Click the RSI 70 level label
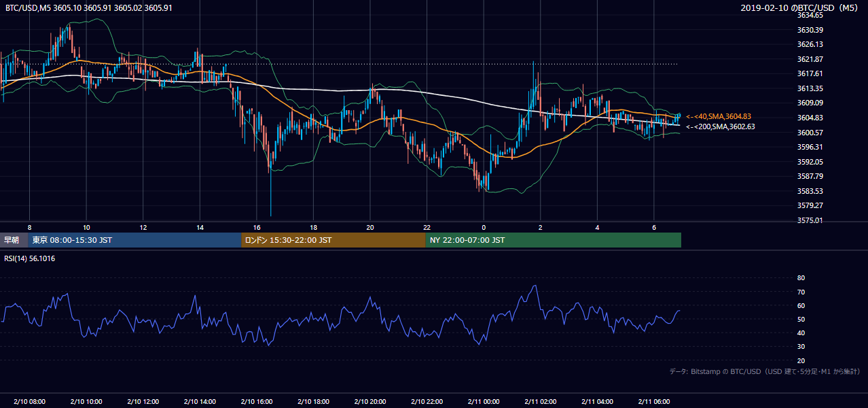The height and width of the screenshot is (408, 868). tap(801, 292)
